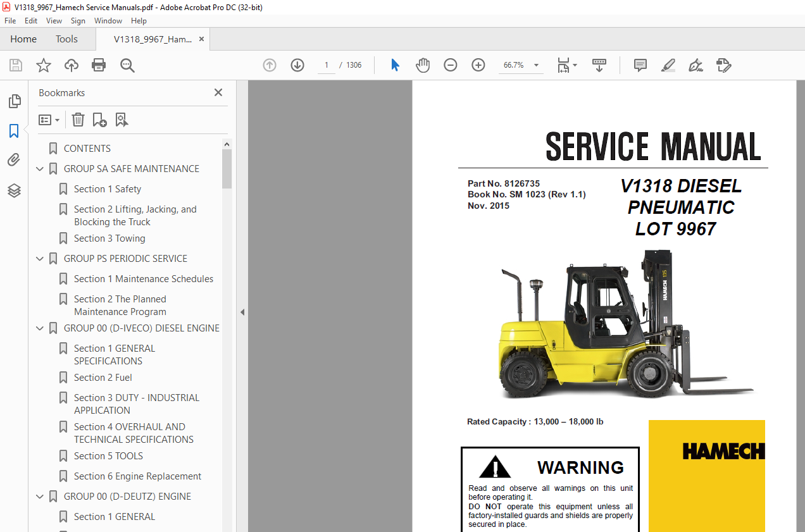The height and width of the screenshot is (532, 805).
Task: Open the CONTENTS bookmark
Action: point(87,149)
